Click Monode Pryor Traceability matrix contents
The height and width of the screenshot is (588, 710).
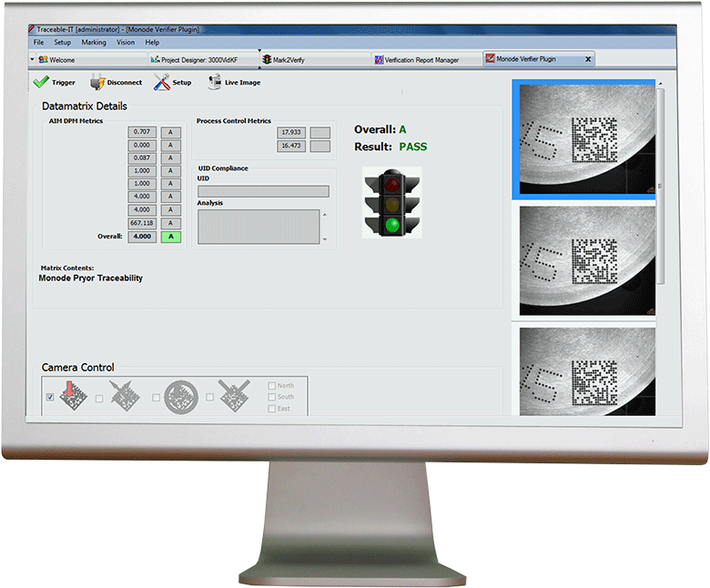(x=90, y=278)
